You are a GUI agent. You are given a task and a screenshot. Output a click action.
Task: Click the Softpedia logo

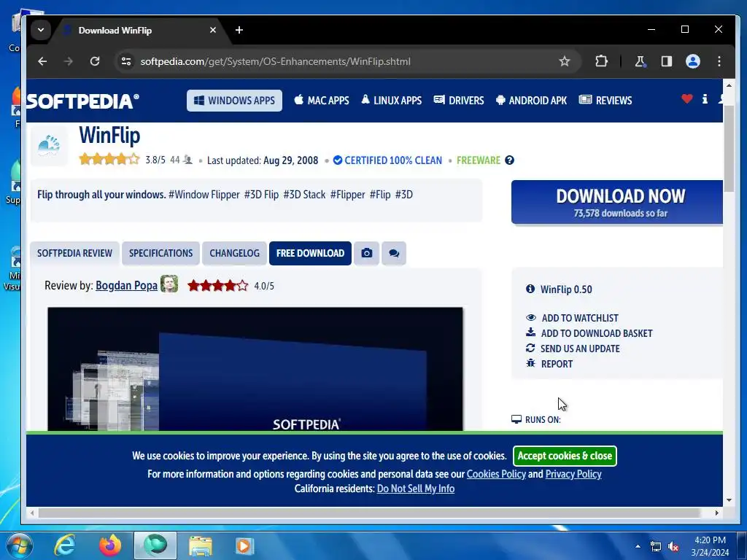pos(82,101)
